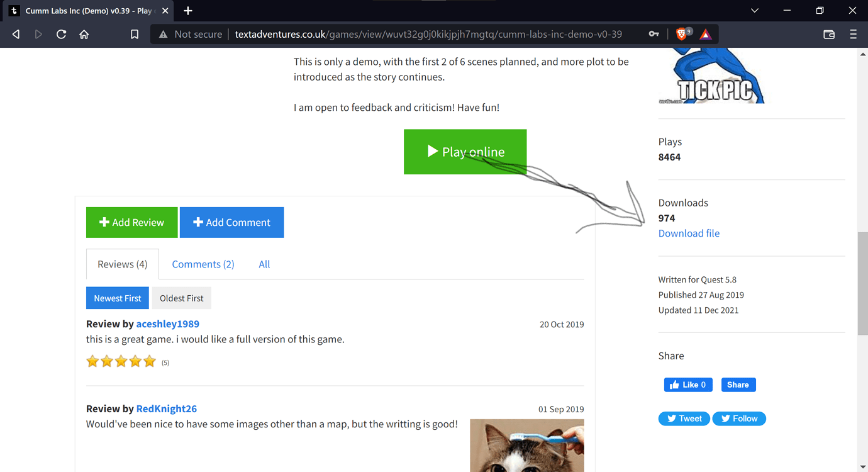Open the Brave wallet icon
Screen dimensions: 868x472
[x=829, y=35]
